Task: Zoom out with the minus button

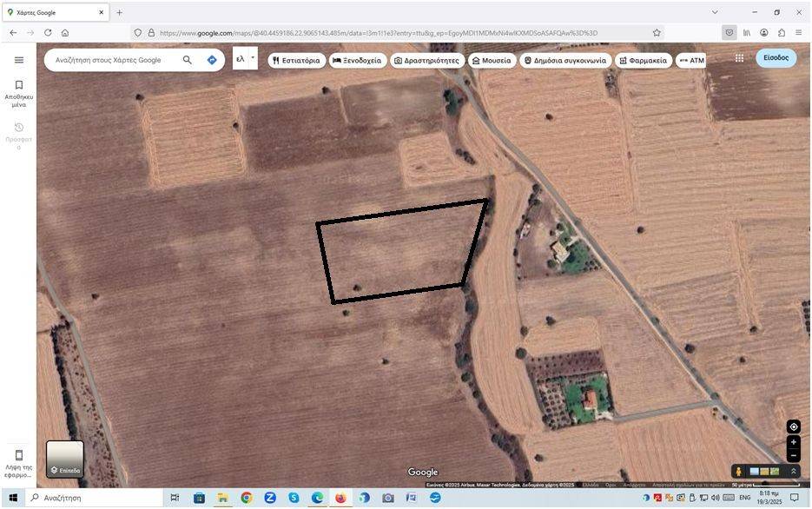Action: pyautogui.click(x=793, y=455)
